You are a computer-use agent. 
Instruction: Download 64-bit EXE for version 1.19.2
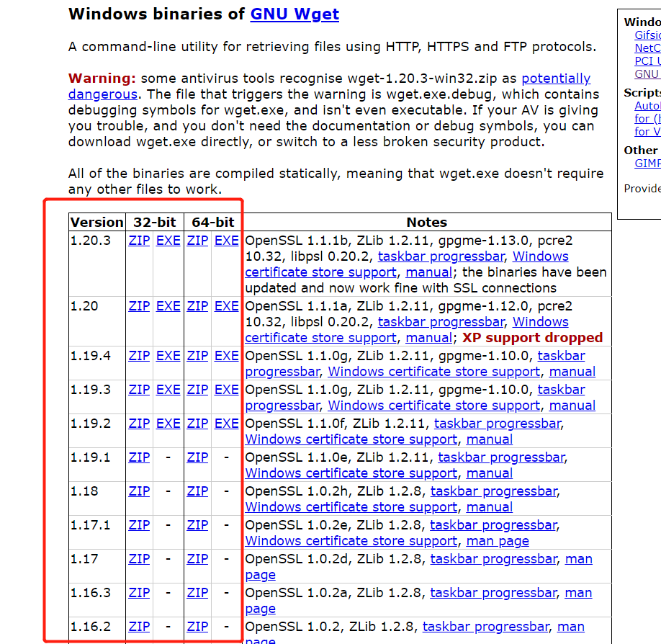[226, 423]
